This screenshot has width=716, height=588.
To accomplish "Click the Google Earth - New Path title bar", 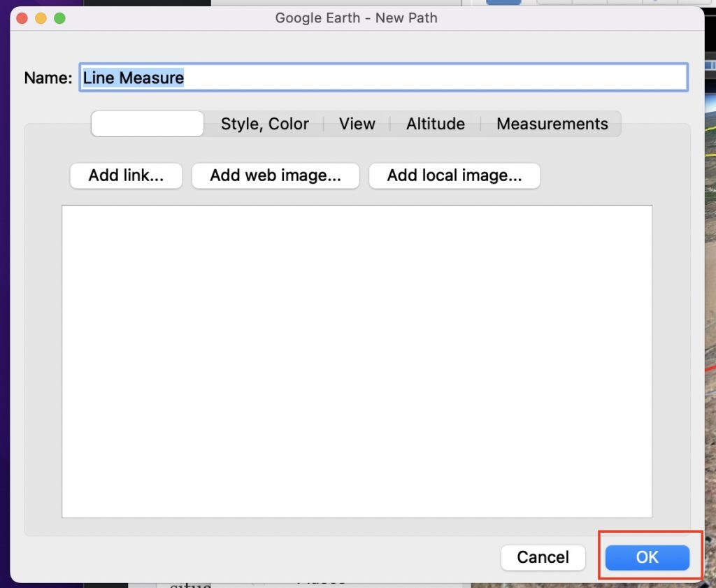I will point(357,18).
